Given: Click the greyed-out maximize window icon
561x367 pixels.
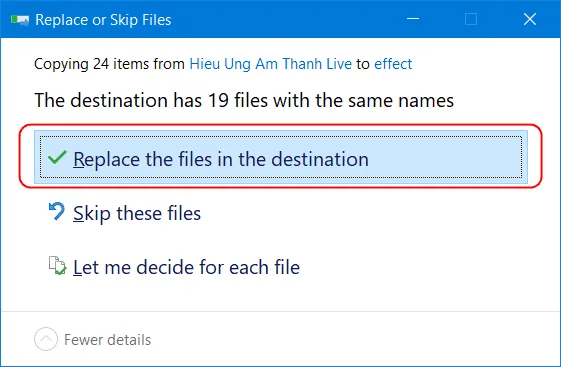Looking at the screenshot, I should [x=471, y=19].
